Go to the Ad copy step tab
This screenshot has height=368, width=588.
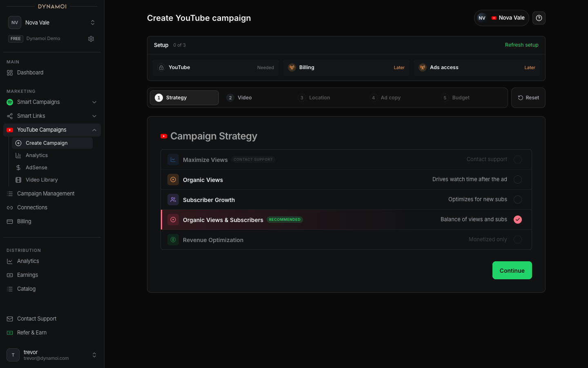tap(399, 98)
